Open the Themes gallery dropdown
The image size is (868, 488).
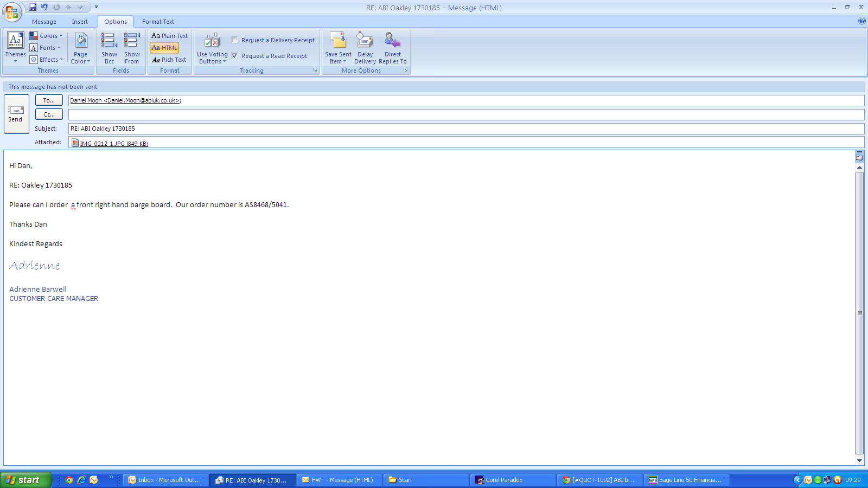click(15, 48)
